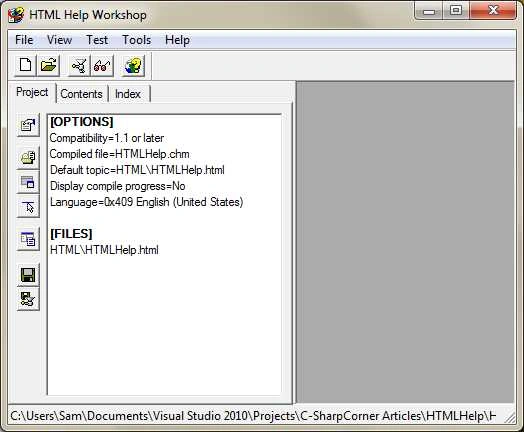Click the New file toolbar icon

coord(26,65)
